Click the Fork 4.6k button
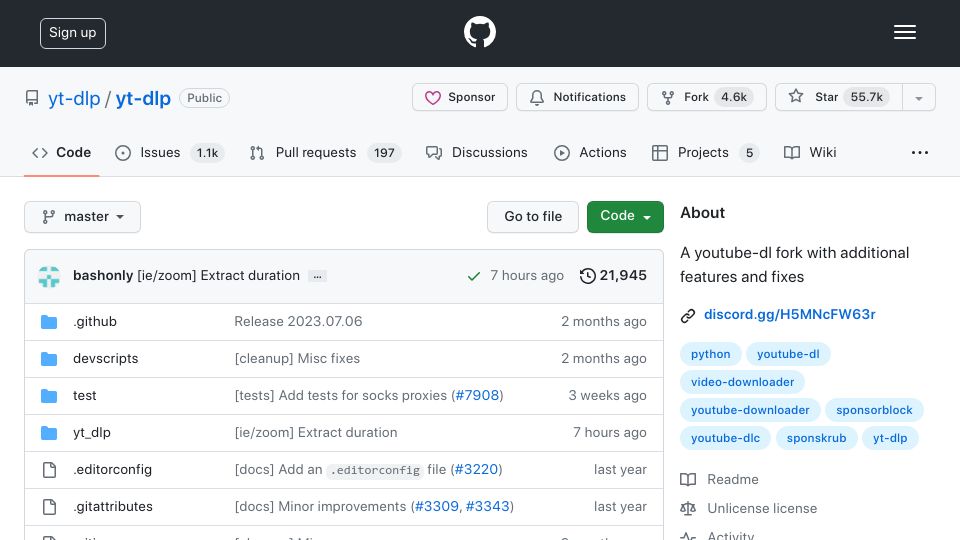 (x=707, y=97)
